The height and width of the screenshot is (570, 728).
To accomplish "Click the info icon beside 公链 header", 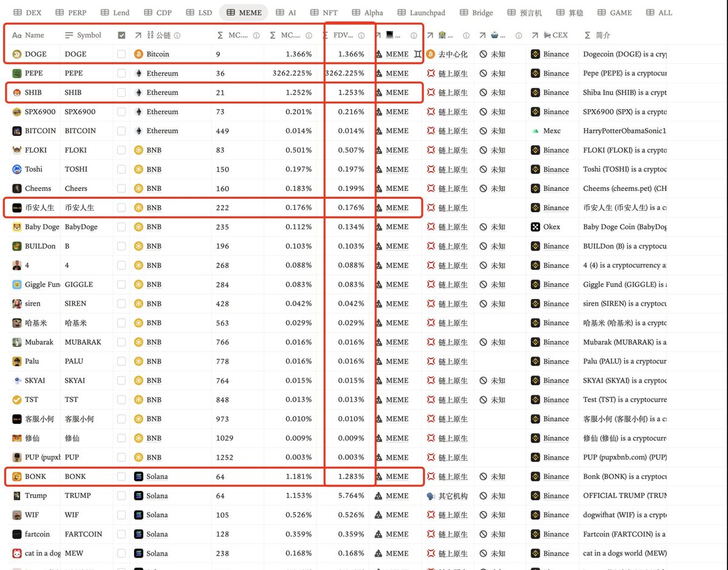I will (x=177, y=36).
